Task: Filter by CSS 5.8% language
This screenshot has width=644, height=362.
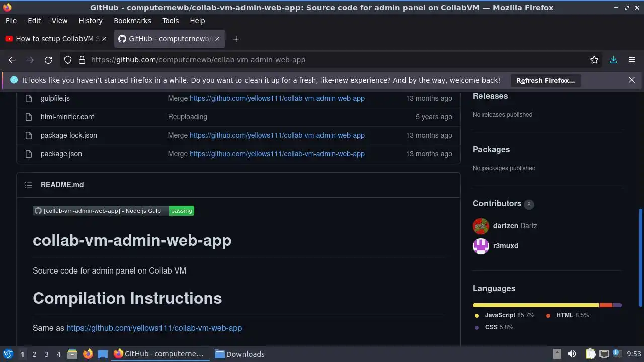Action: (x=494, y=327)
